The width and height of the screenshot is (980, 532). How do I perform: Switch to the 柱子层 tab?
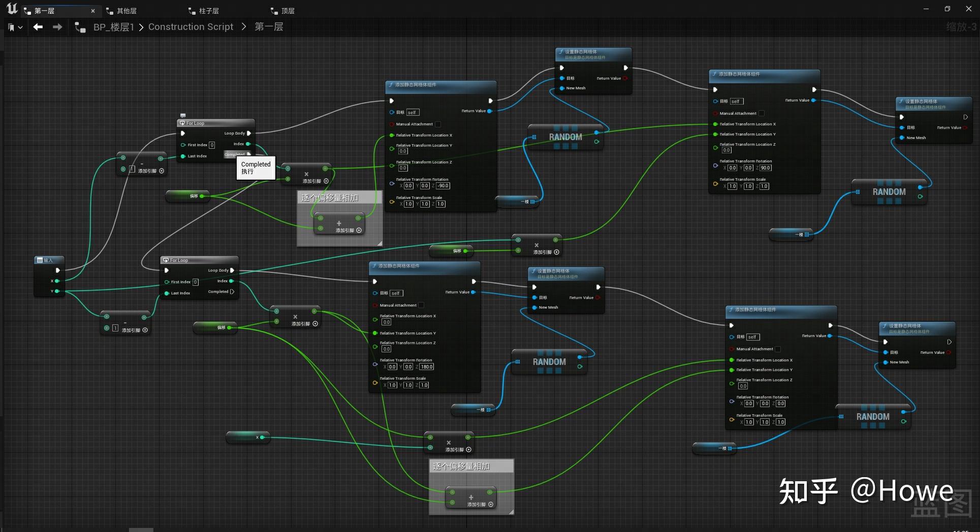coord(204,11)
